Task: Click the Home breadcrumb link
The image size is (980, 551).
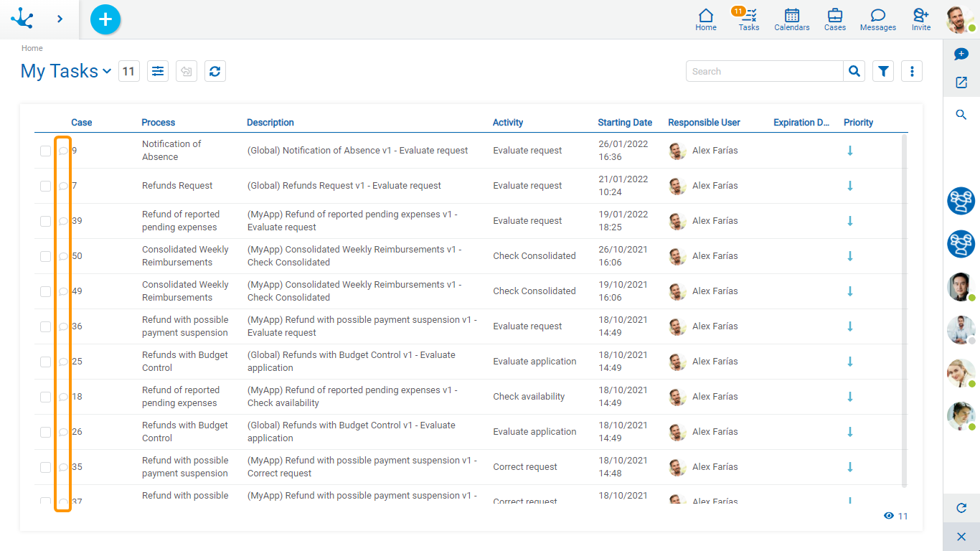Action: pyautogui.click(x=32, y=48)
